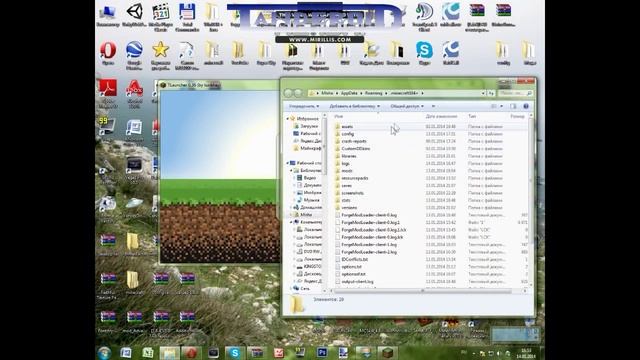Select Media Player Classic desktop icon

pyautogui.click(x=160, y=17)
